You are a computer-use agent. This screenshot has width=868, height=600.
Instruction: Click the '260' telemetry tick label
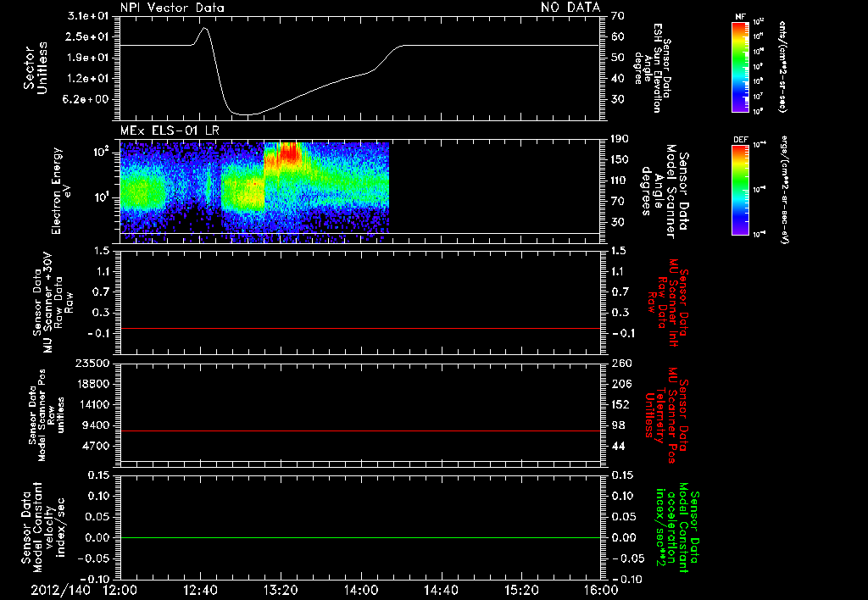point(620,363)
